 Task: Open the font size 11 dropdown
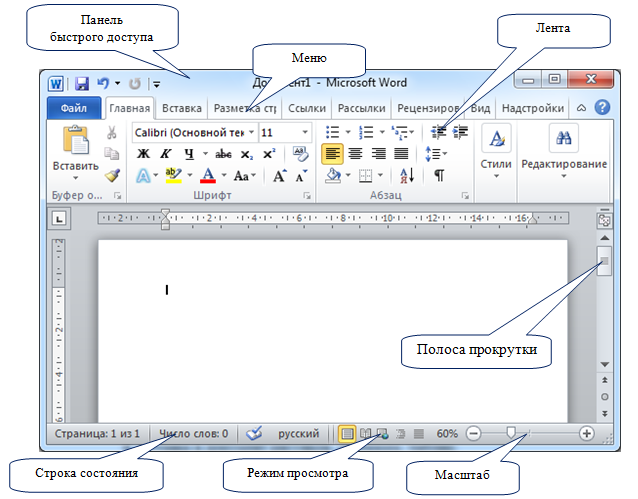point(305,132)
